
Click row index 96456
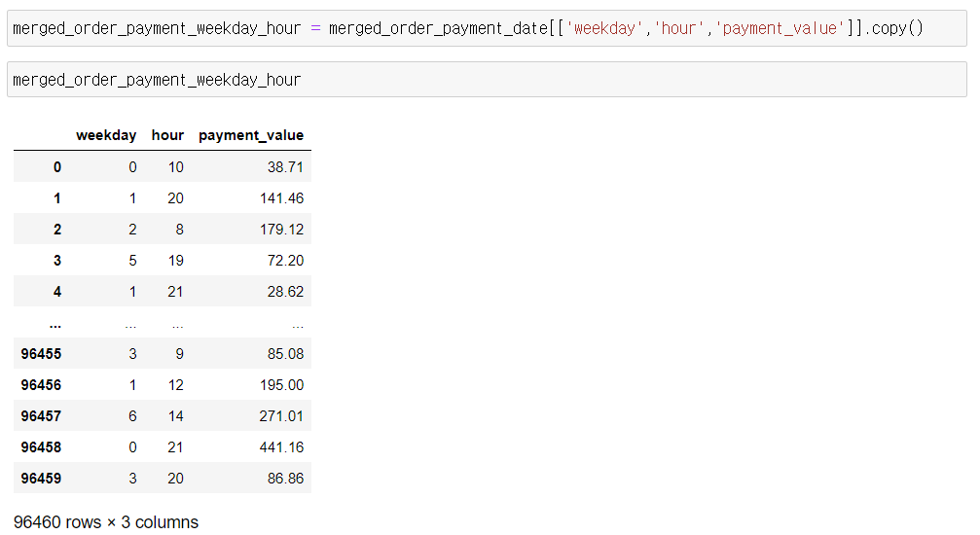(41, 385)
